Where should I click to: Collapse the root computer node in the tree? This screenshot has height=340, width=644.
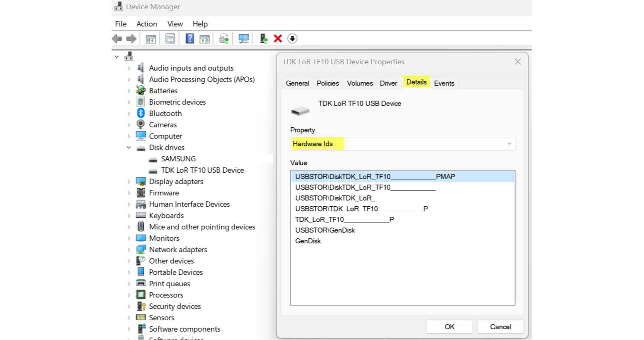click(x=117, y=57)
